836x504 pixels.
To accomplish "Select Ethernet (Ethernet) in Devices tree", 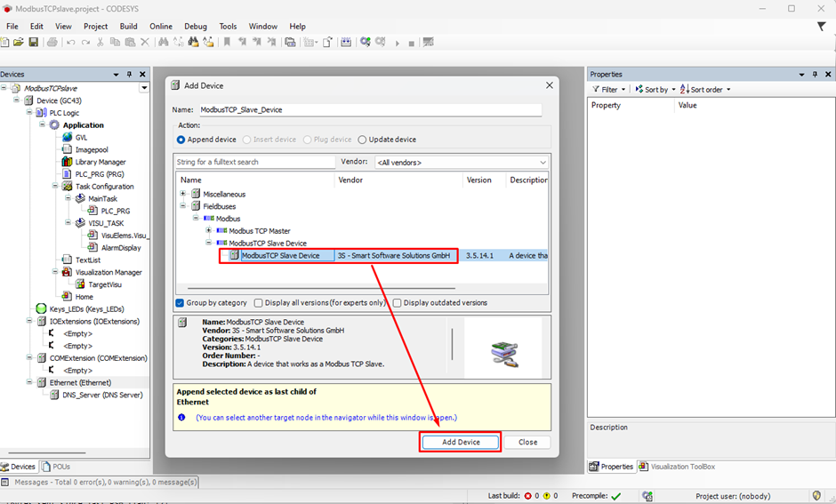I will pos(81,382).
